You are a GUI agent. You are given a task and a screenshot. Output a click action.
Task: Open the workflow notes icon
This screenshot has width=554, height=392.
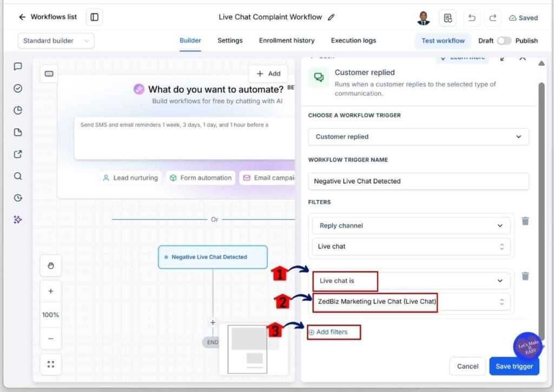pos(447,18)
